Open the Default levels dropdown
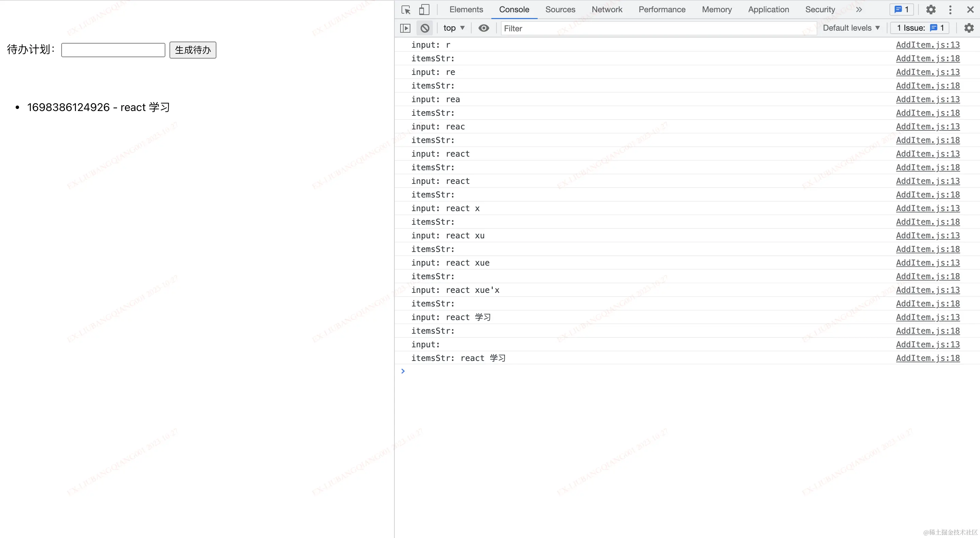 pos(851,28)
